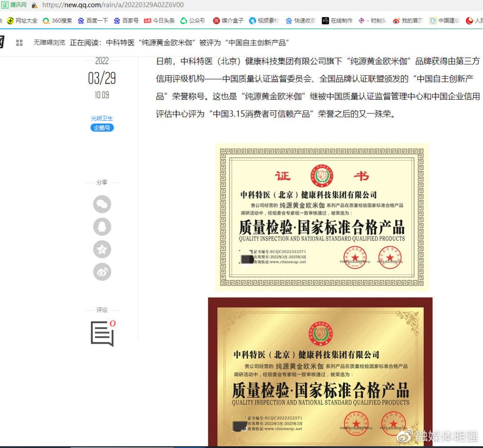Click the 分享 label
Image resolution: width=483 pixels, height=448 pixels.
(102, 182)
